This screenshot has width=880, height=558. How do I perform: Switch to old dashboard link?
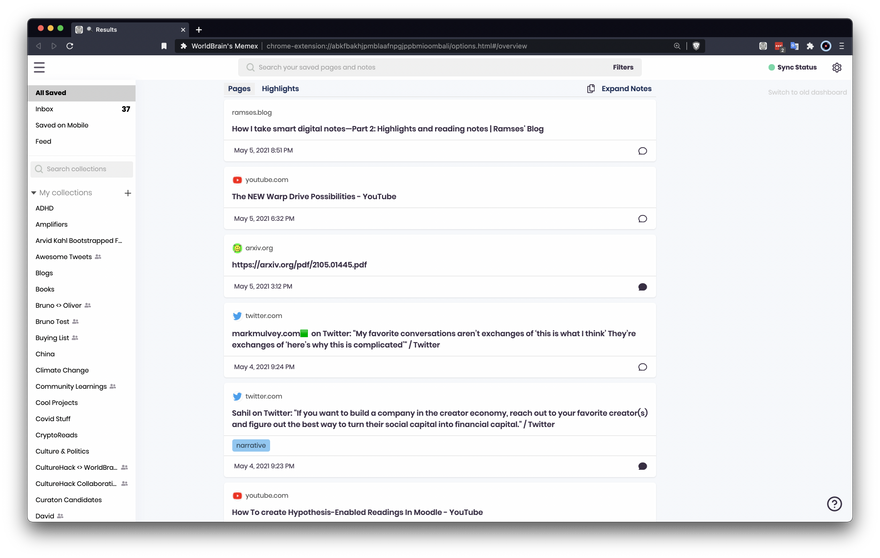click(807, 92)
